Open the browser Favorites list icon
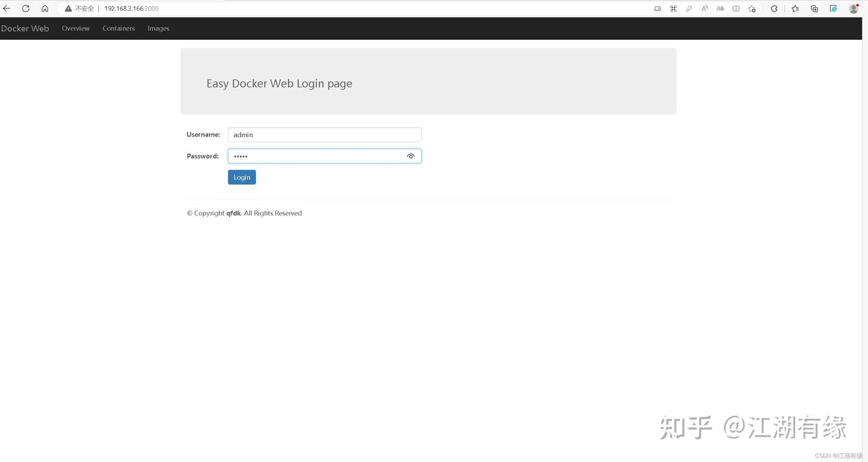The width and height of the screenshot is (868, 462). 795,8
